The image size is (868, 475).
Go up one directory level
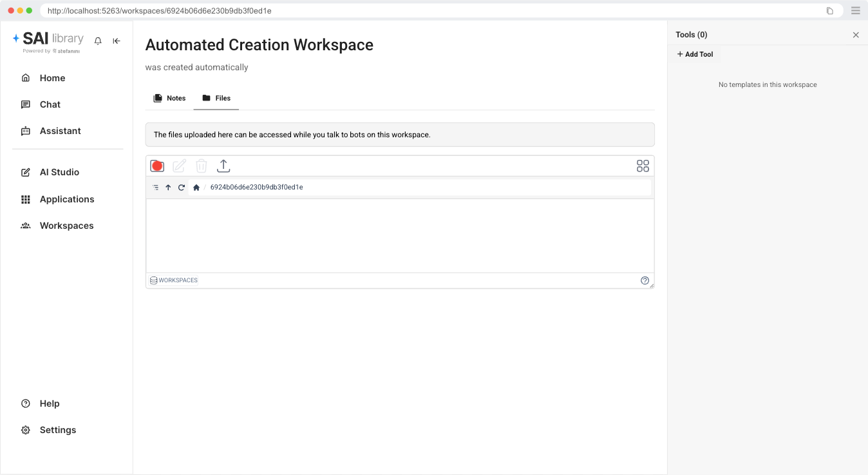168,188
